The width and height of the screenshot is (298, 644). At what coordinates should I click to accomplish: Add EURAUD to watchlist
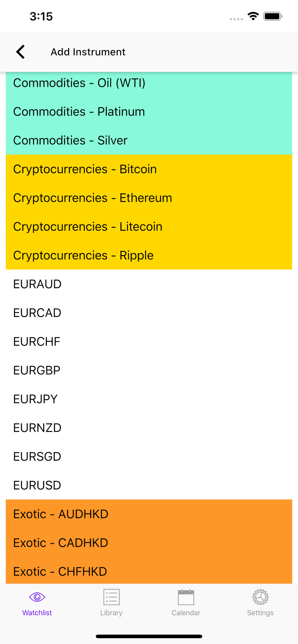tap(149, 284)
